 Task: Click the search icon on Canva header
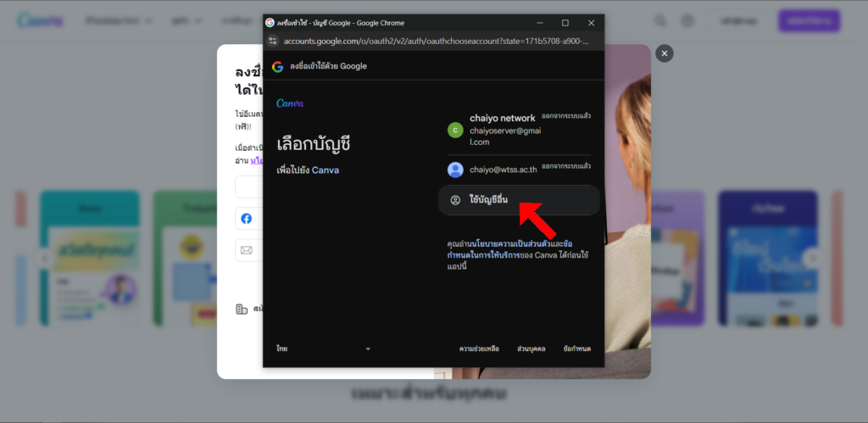tap(659, 21)
